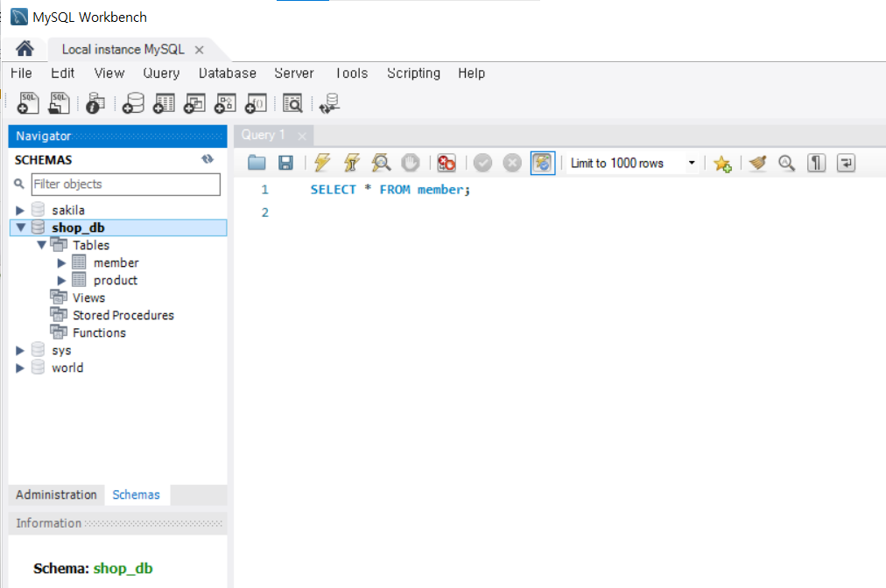Close the Query 1 tab
886x588 pixels.
302,136
